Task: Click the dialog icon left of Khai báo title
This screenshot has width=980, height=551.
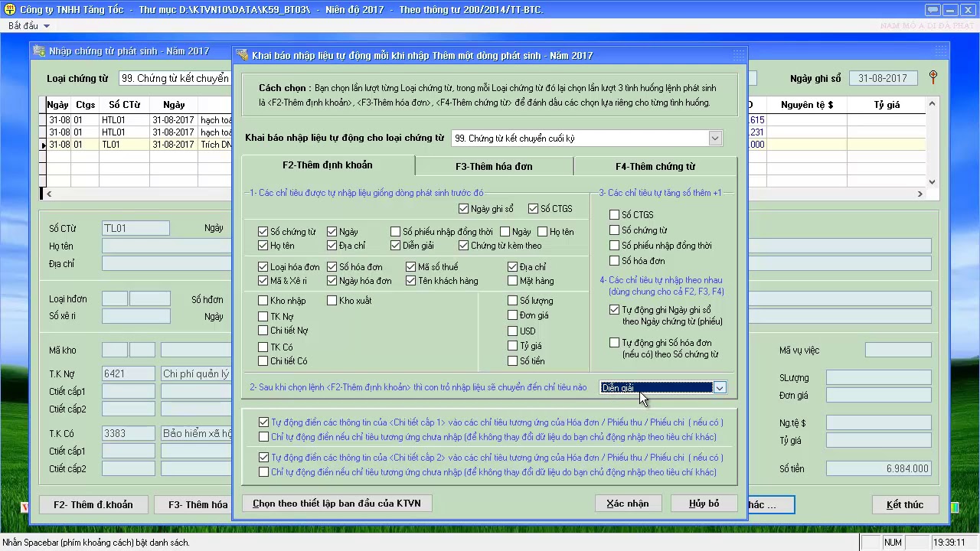Action: (243, 55)
